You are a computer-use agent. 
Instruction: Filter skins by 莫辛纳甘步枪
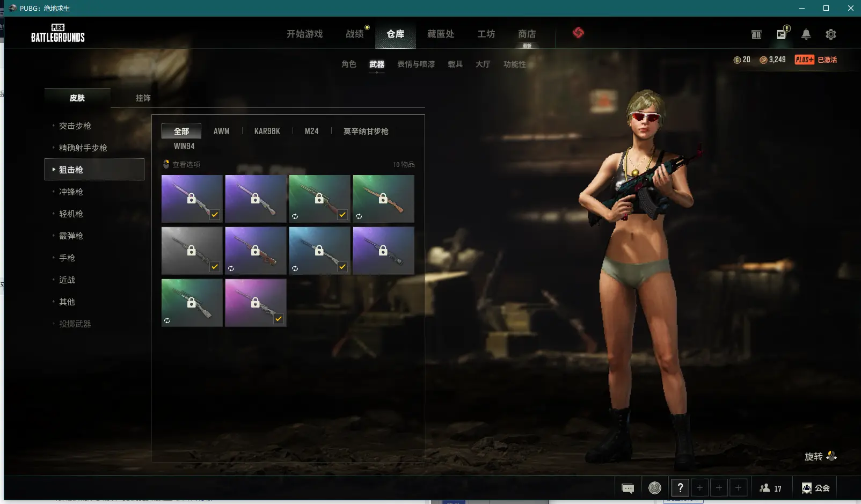click(366, 131)
